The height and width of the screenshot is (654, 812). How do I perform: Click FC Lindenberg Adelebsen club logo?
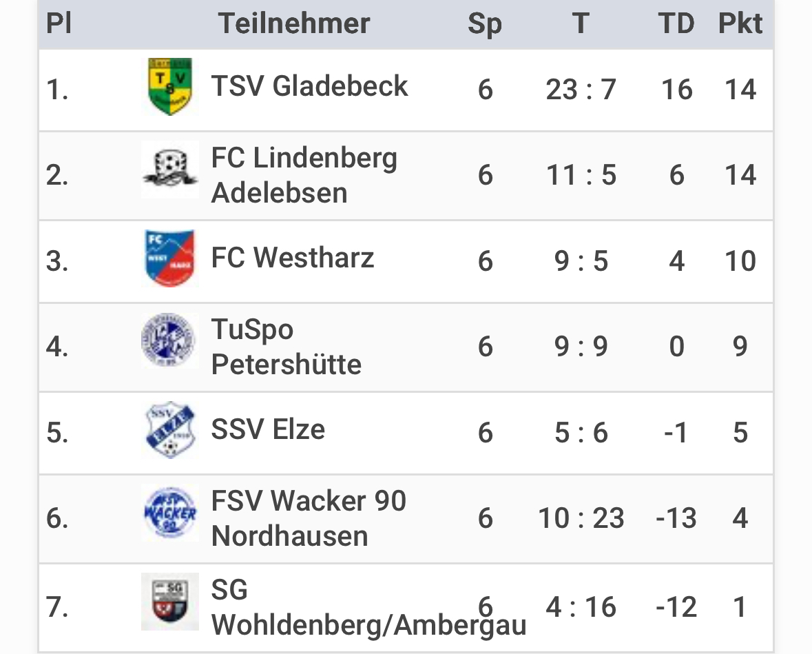(x=170, y=170)
